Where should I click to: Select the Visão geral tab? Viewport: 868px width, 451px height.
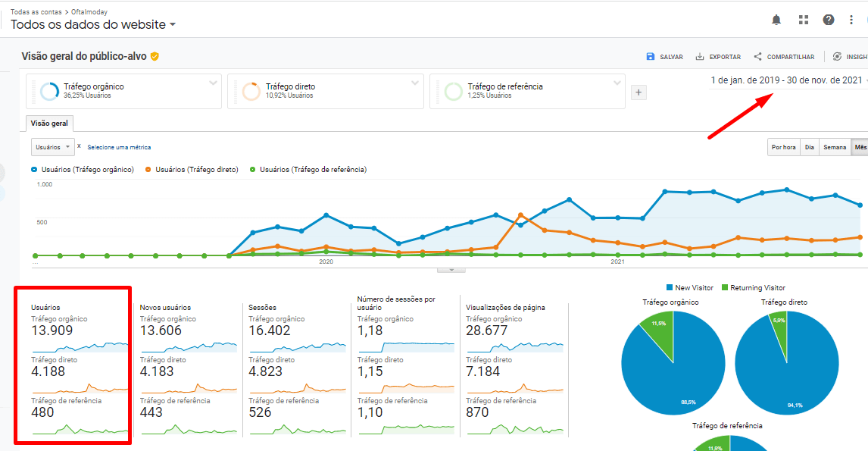49,124
